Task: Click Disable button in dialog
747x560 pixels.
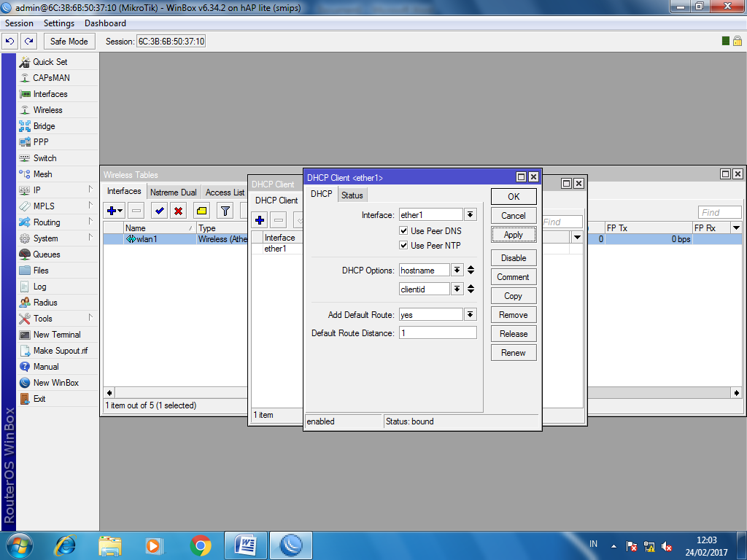Action: 514,258
